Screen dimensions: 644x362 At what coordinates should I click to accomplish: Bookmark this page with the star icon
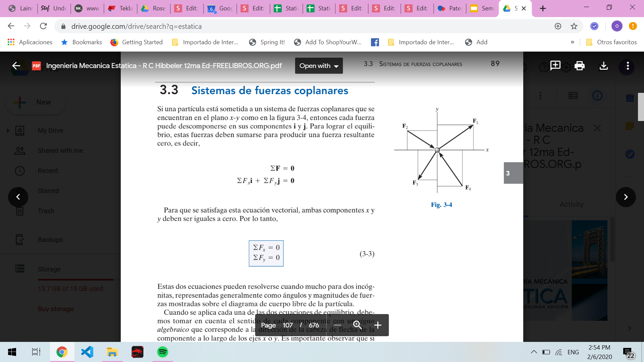[x=574, y=26]
